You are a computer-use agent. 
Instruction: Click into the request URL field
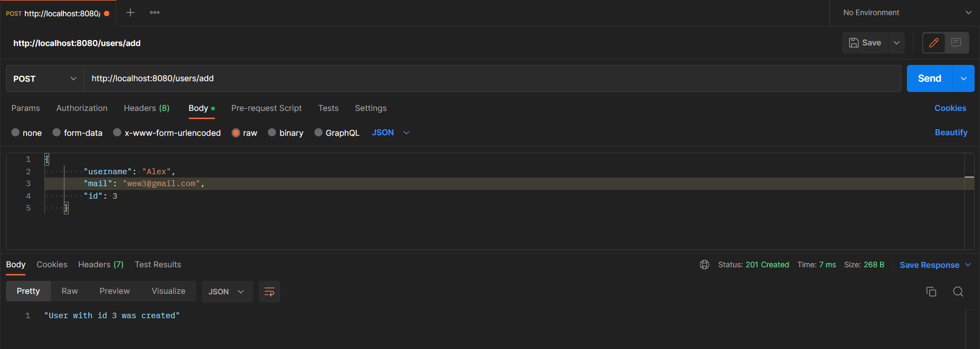pos(487,78)
